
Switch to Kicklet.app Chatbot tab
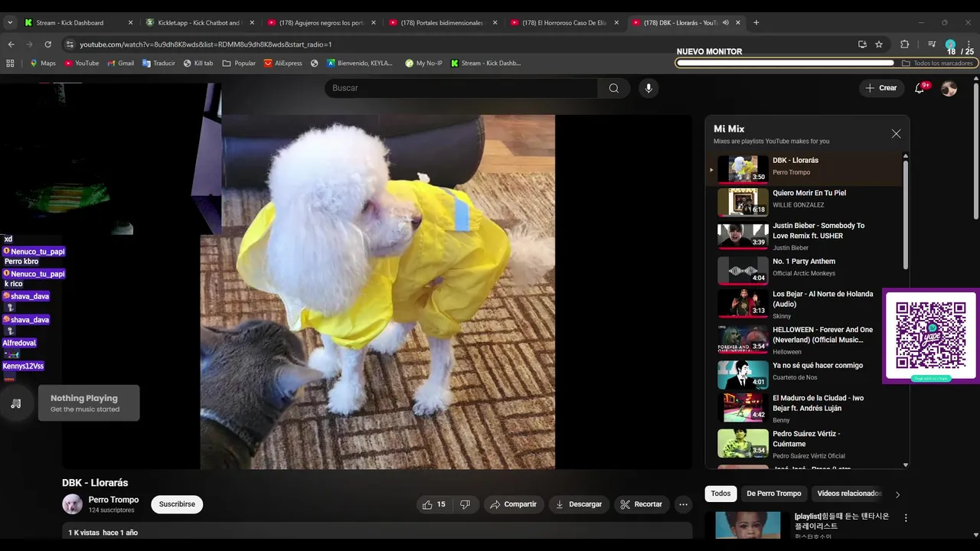(200, 23)
